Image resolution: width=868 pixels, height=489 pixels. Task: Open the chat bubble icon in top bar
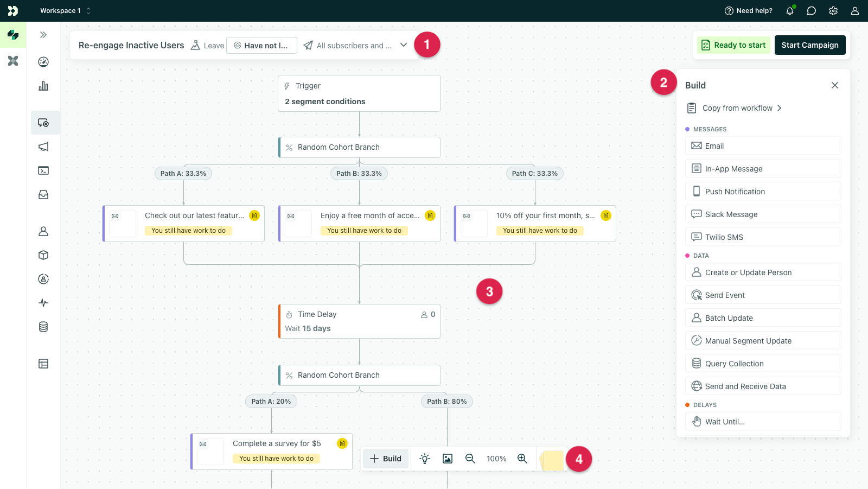coord(812,11)
